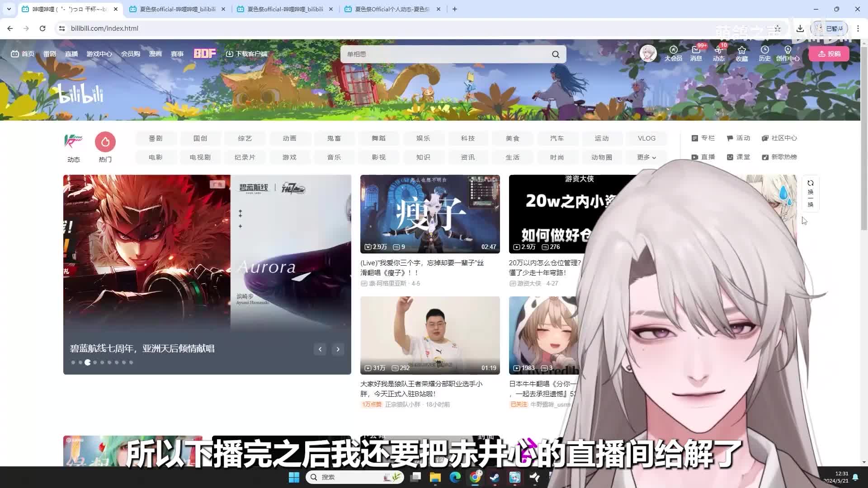Screen dimensions: 868x488
Task: Open the 社区中心 community center icon
Action: (x=779, y=138)
